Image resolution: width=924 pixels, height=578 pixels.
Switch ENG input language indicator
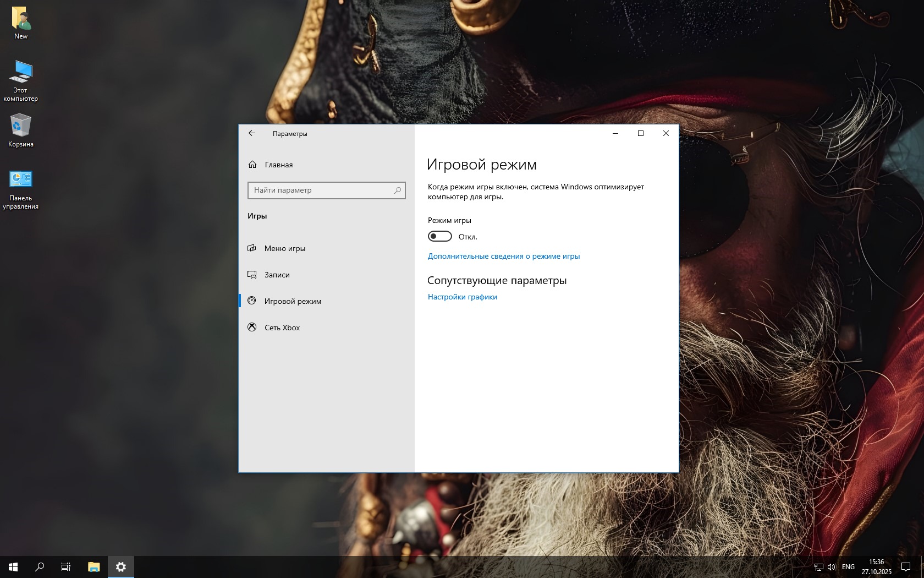[x=848, y=567]
